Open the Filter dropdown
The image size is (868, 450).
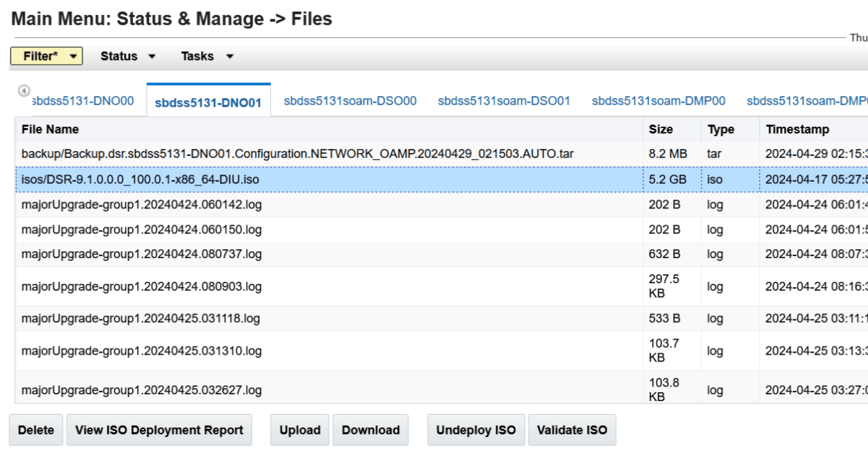tap(46, 56)
